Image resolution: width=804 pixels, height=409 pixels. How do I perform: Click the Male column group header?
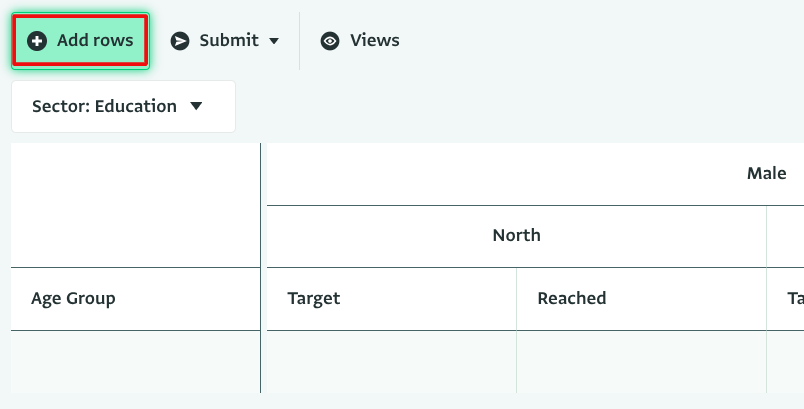[766, 174]
